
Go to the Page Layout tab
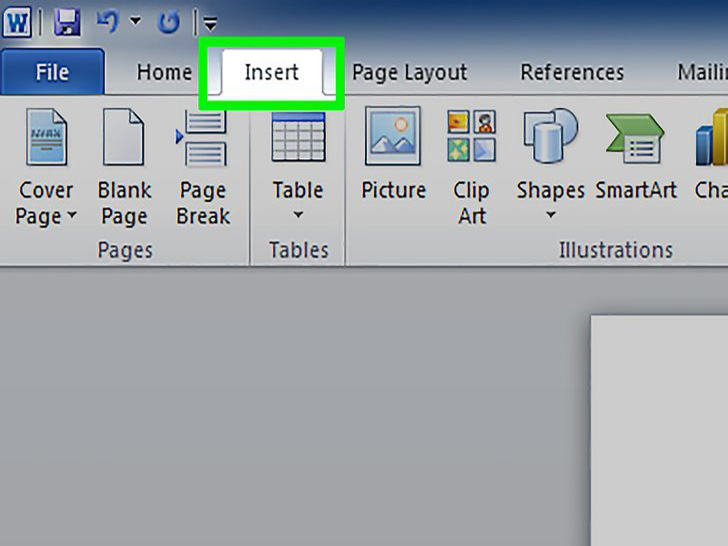410,73
